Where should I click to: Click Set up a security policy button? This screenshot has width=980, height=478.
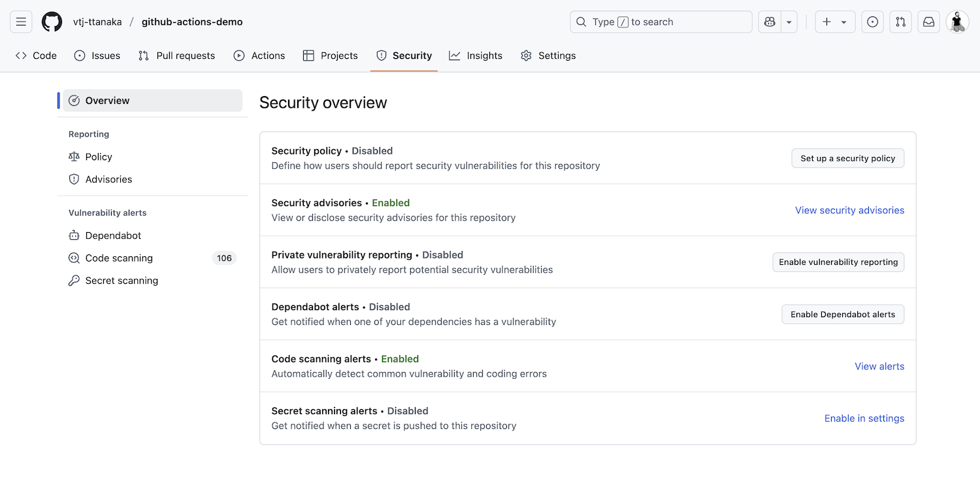pos(847,158)
